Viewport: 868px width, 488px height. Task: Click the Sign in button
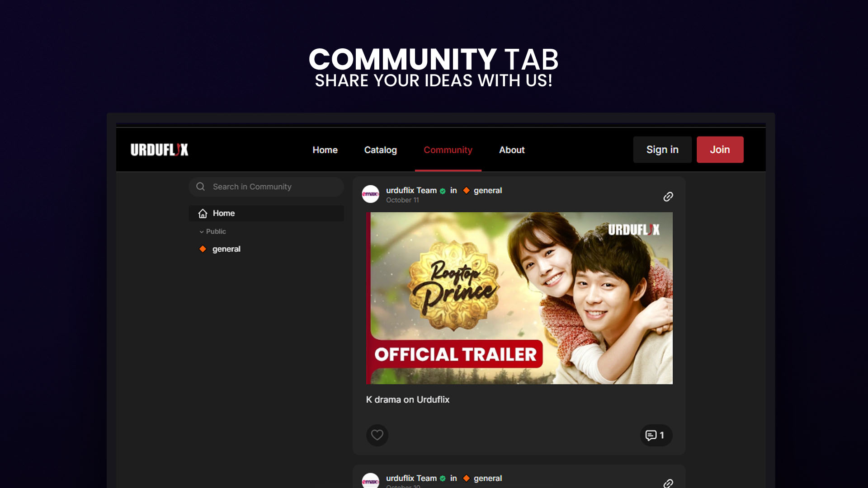(662, 150)
